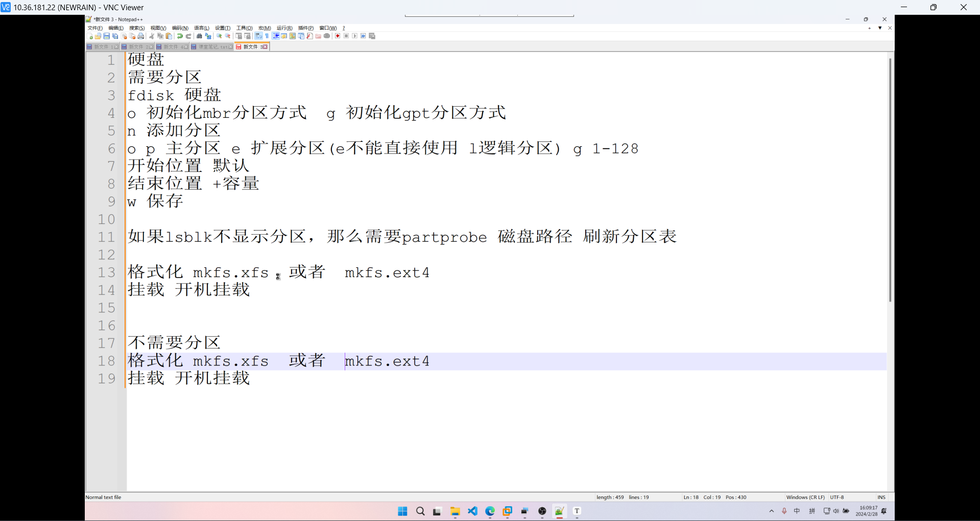Open the 文件(F) menu
The image size is (980, 521).
(x=95, y=28)
